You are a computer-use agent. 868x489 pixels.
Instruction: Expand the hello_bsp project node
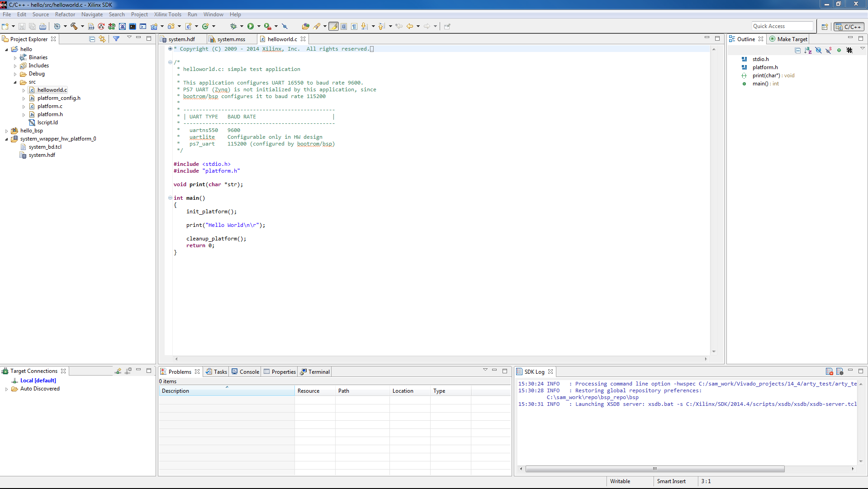click(x=6, y=131)
